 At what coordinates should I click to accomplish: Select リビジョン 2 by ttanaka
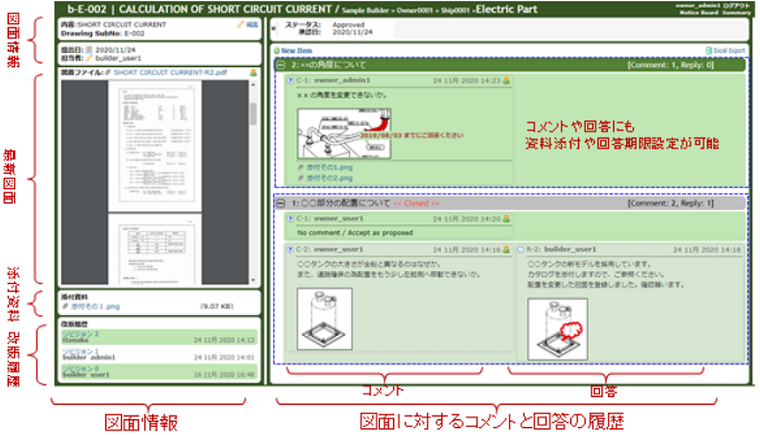click(158, 337)
